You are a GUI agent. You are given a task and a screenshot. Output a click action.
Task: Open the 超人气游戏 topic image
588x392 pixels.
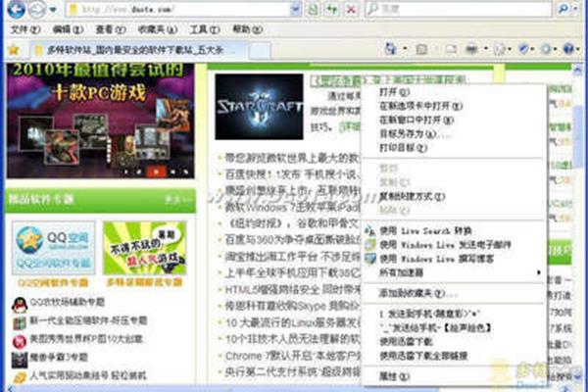pos(145,248)
